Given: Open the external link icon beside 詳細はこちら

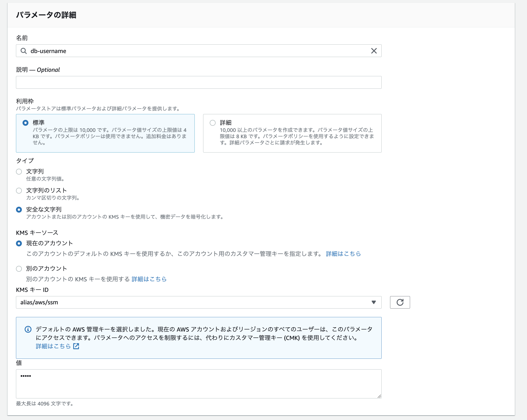Looking at the screenshot, I should click(76, 346).
